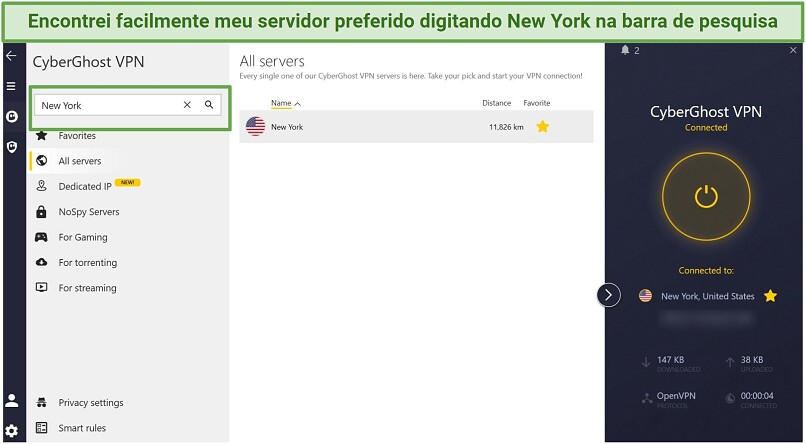The width and height of the screenshot is (806, 444).
Task: Click the gaming controller icon
Action: point(42,237)
